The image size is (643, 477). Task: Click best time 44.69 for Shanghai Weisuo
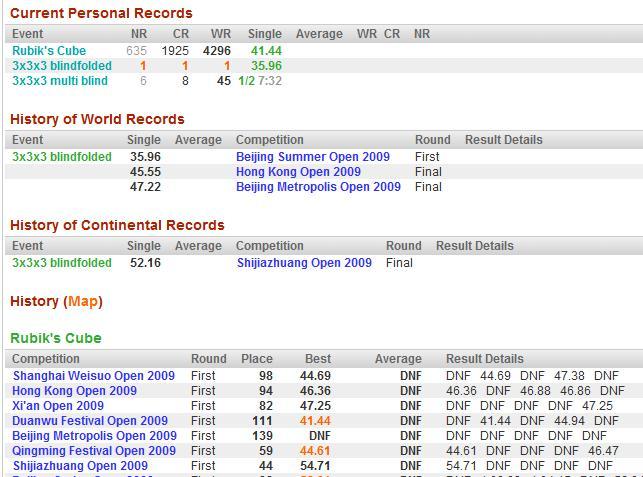point(315,376)
